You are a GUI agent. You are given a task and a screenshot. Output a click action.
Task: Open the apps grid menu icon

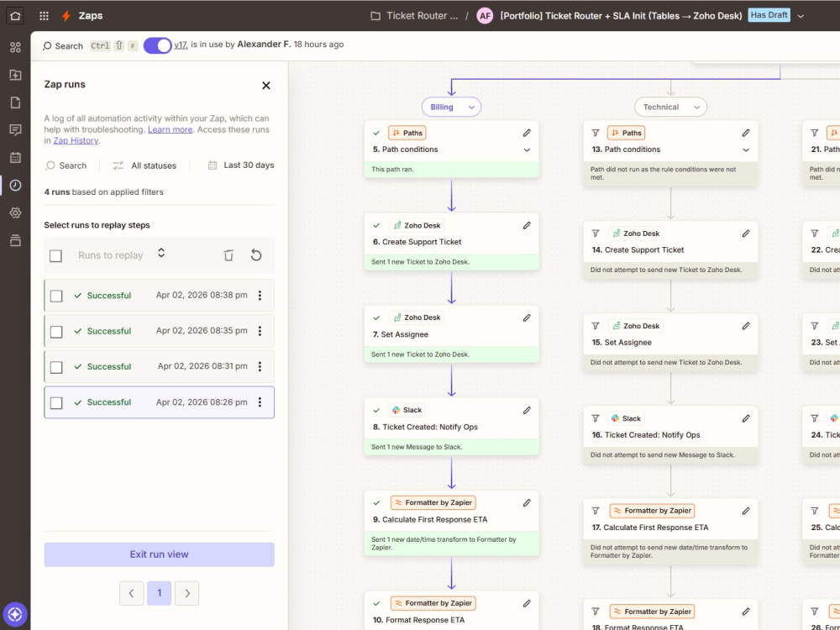coord(44,15)
